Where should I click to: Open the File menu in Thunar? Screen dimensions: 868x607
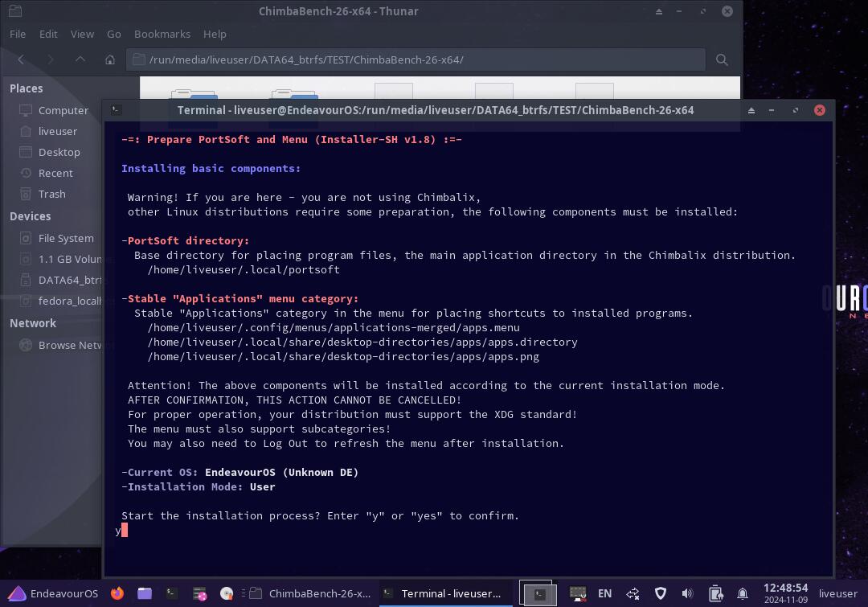(x=18, y=34)
